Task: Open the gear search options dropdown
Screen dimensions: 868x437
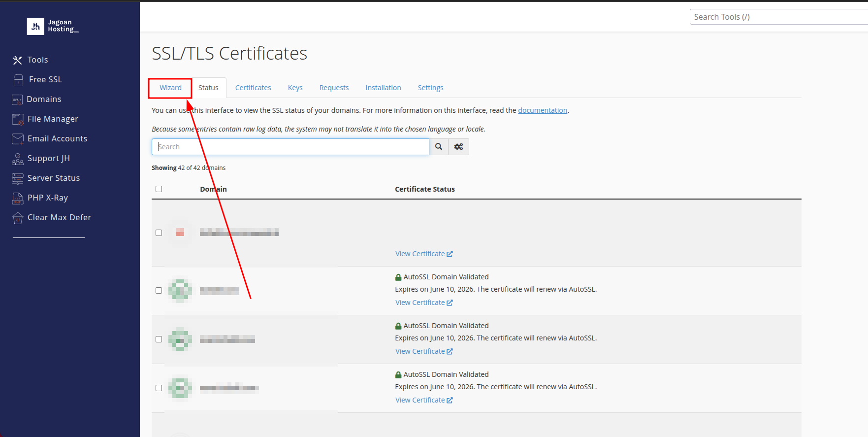Action: click(458, 147)
